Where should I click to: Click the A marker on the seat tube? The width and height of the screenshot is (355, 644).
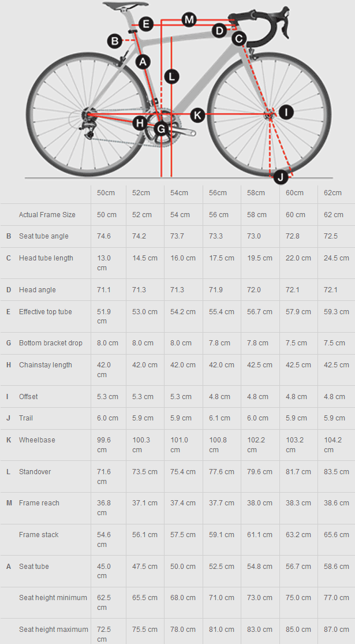tap(143, 61)
